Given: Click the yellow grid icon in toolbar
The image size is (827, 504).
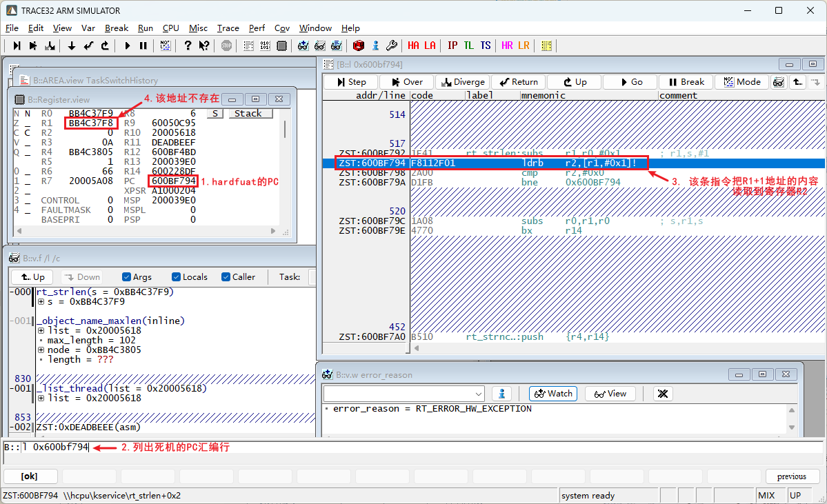Looking at the screenshot, I should tap(546, 46).
